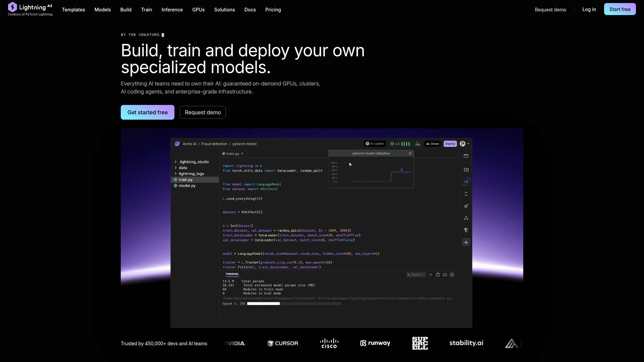Image resolution: width=644 pixels, height=362 pixels.
Task: Open the avatar dropdown arrow
Action: coord(468,144)
